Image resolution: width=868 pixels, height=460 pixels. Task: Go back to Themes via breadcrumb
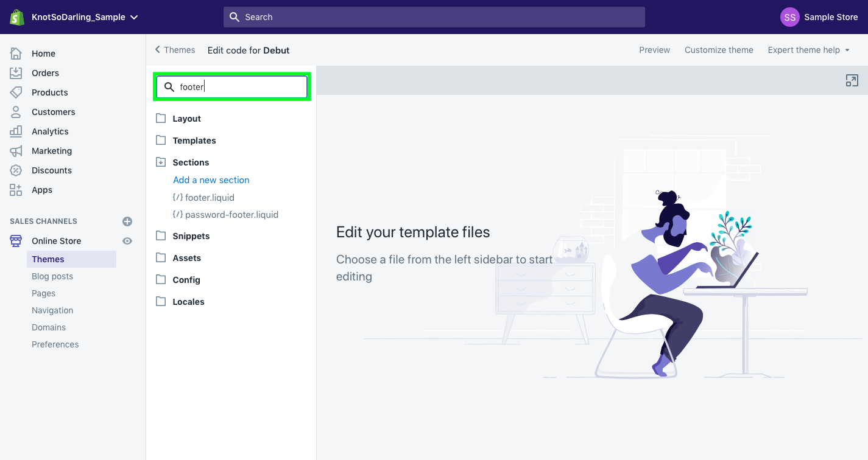[x=175, y=50]
